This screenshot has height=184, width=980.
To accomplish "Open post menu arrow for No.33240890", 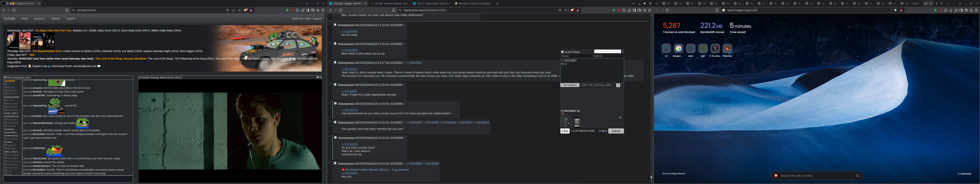I will [404, 25].
